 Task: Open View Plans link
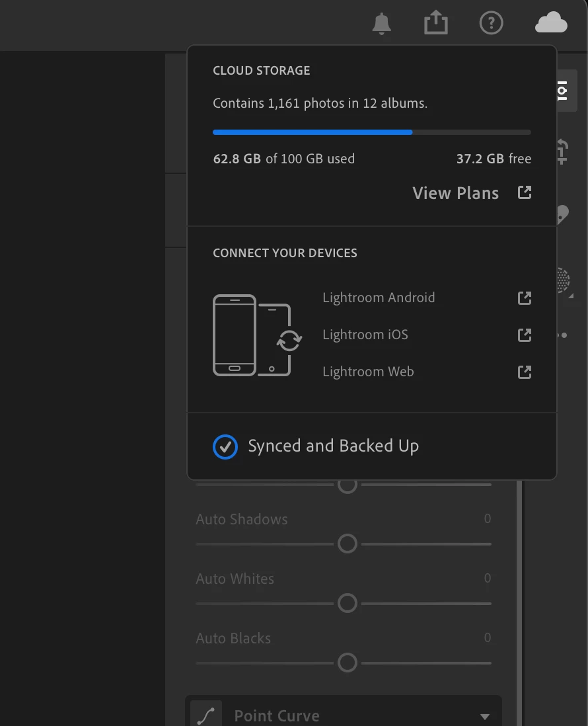click(x=455, y=193)
